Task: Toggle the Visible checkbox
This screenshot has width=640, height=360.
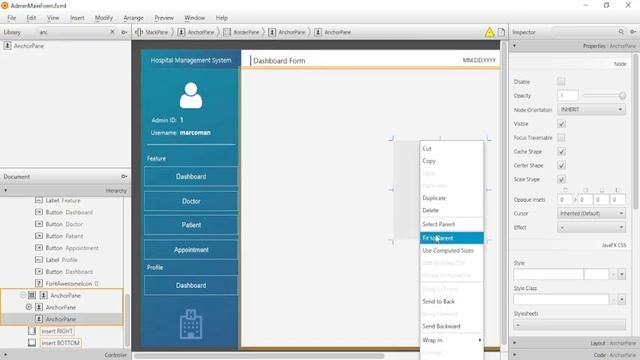Action: 561,124
